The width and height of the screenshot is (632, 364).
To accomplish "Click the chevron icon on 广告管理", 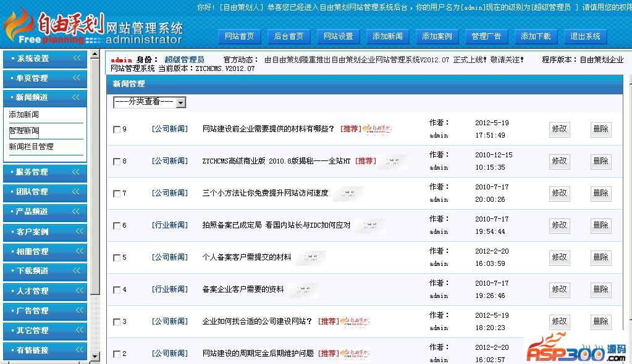I will coord(77,310).
